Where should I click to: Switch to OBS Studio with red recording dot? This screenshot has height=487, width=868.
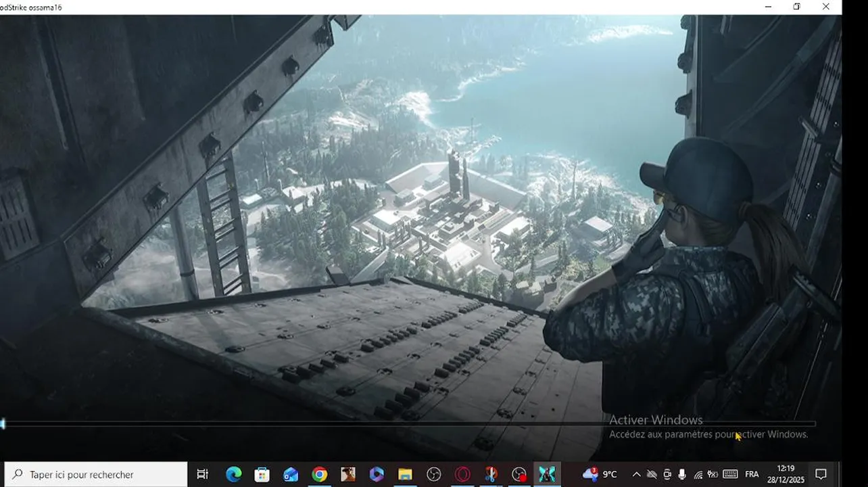tap(519, 475)
